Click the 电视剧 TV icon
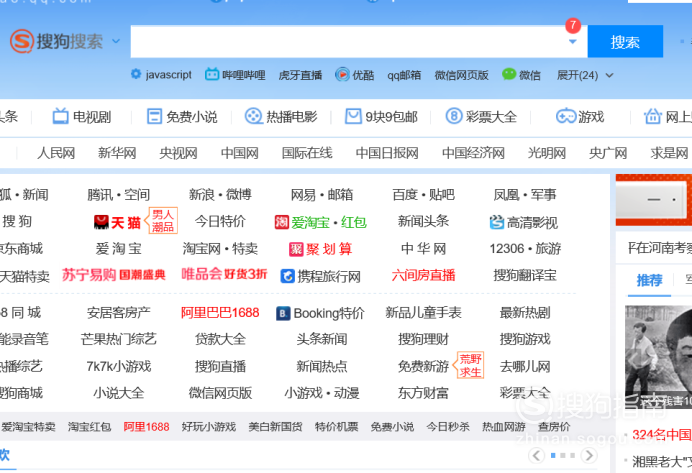This screenshot has height=473, width=692. [60, 116]
